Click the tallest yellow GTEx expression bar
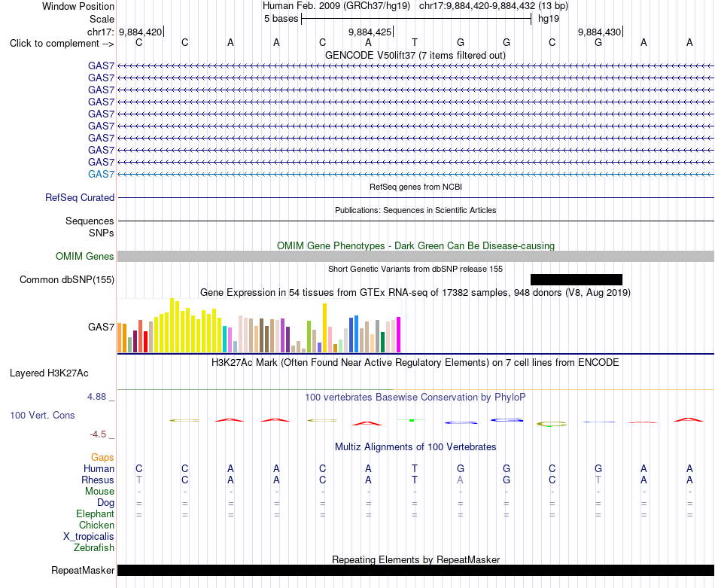Screen dimensions: 715x588 pos(172,325)
